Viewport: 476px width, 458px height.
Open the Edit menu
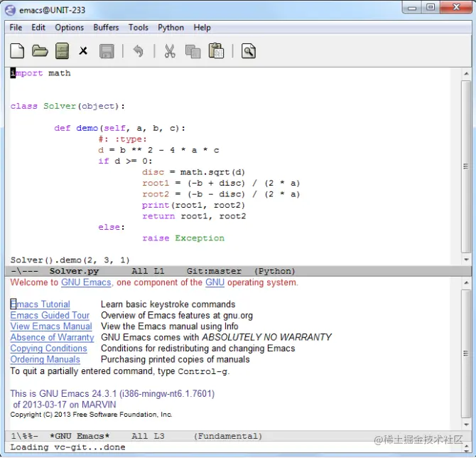[38, 28]
